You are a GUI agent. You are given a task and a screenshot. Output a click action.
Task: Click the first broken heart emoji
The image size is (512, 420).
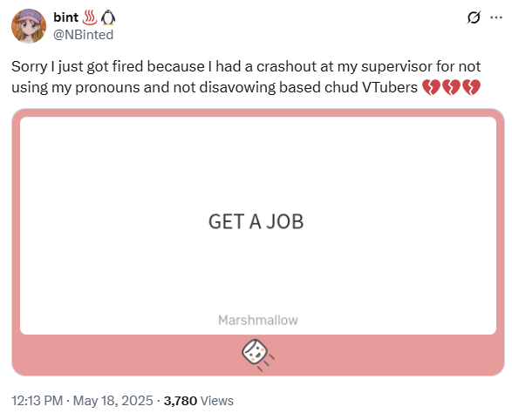pyautogui.click(x=431, y=87)
